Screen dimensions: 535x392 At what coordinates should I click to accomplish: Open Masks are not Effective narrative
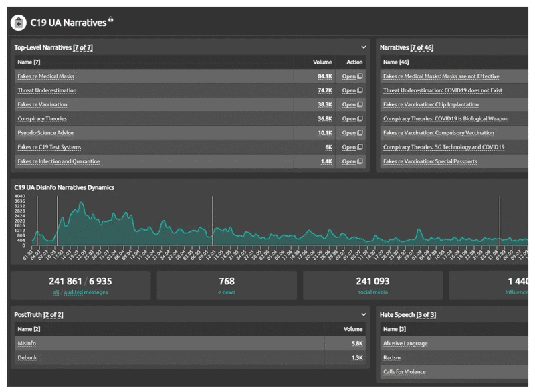[x=441, y=76]
